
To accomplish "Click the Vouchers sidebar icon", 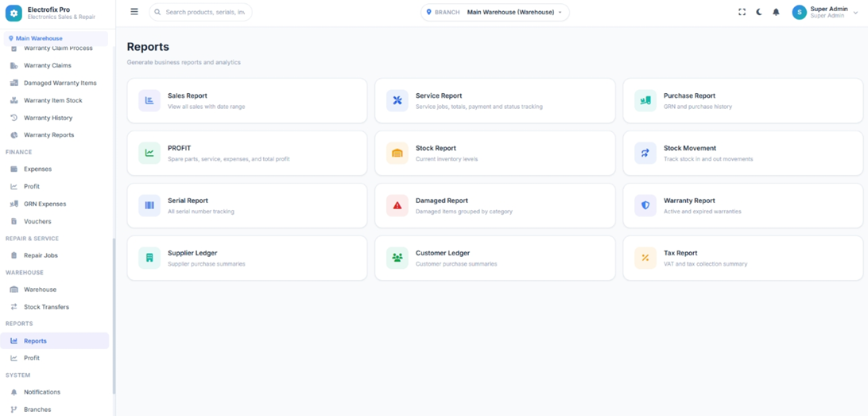I will click(x=14, y=222).
